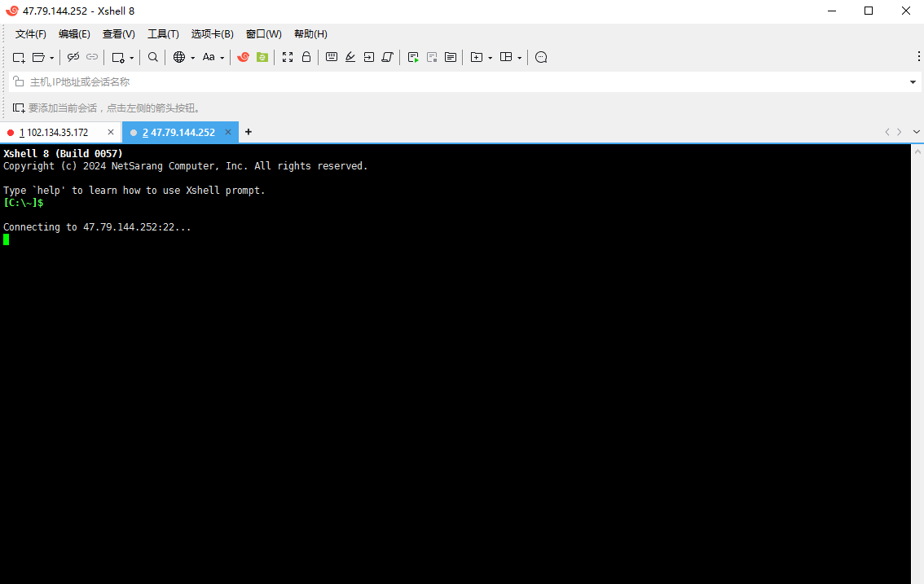
Task: Open the 工具(T) menu
Action: click(162, 33)
